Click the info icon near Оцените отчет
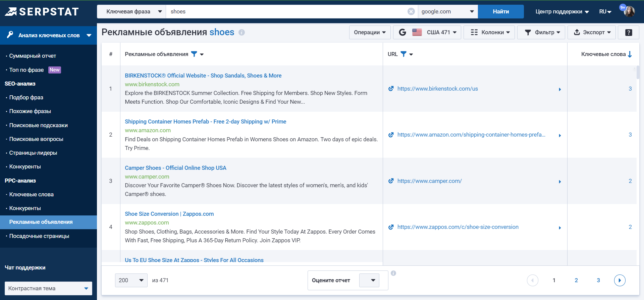644x300 pixels. point(393,273)
